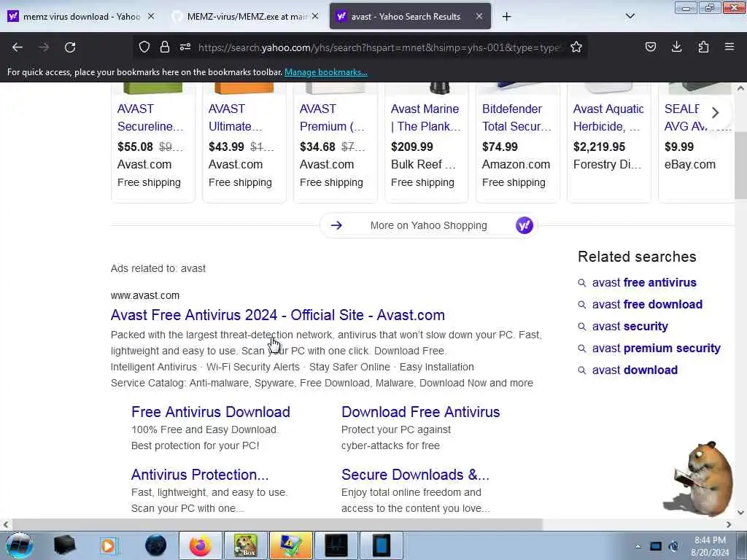Click the horizontal scrollbar thumb
The image size is (747, 560).
pyautogui.click(x=277, y=524)
